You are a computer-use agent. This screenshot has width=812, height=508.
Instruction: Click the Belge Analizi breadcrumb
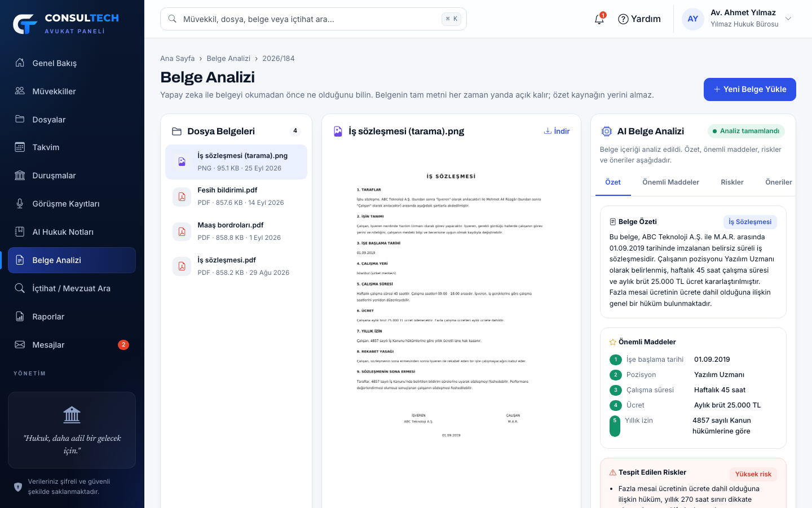(x=228, y=59)
